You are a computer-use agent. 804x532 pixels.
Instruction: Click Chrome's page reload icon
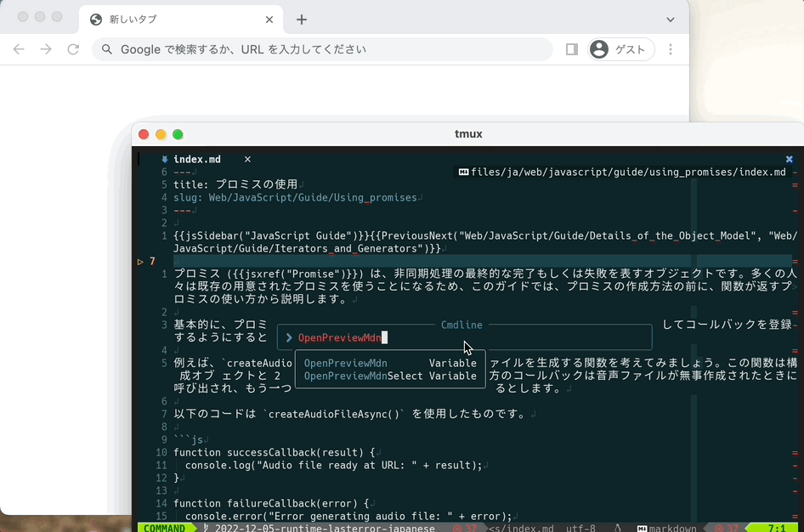coord(73,49)
